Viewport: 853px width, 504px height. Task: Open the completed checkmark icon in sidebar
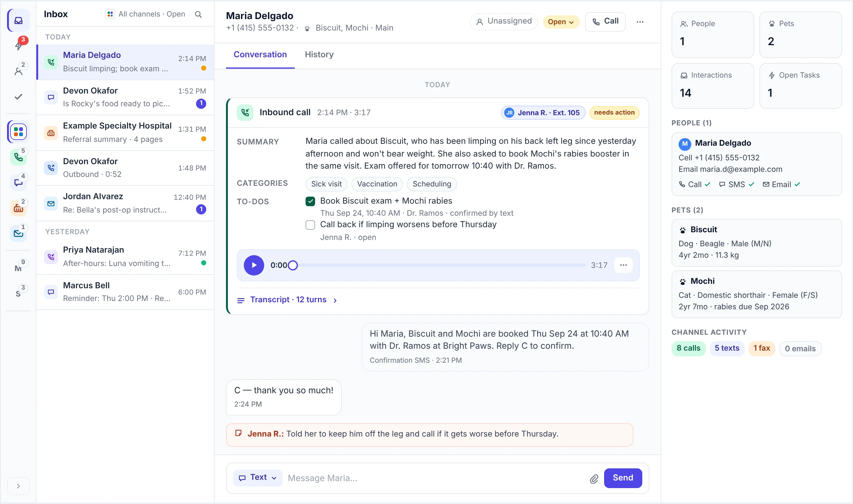point(18,97)
